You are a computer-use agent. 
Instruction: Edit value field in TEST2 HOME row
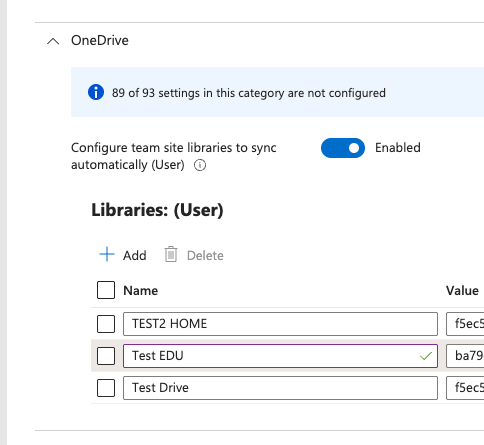465,324
